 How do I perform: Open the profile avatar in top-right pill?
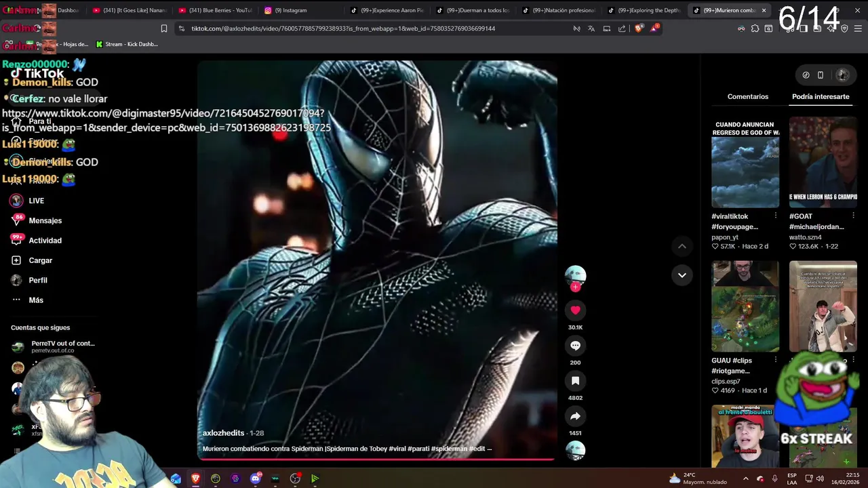(x=842, y=75)
